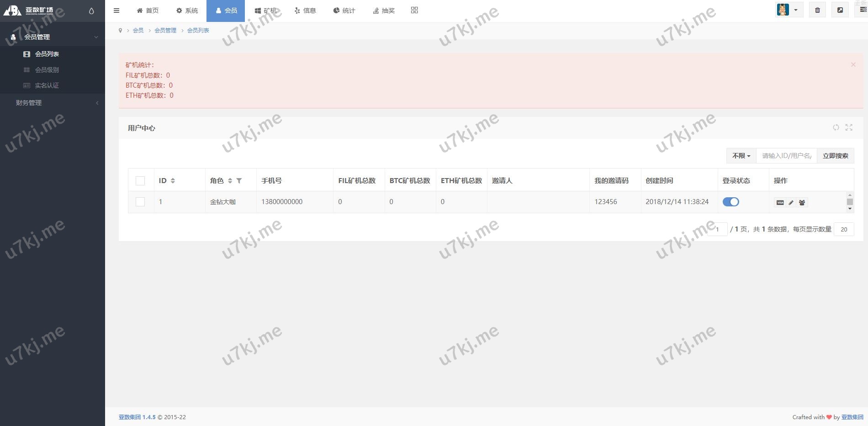
Task: Check the select-all checkbox in table header
Action: 140,181
